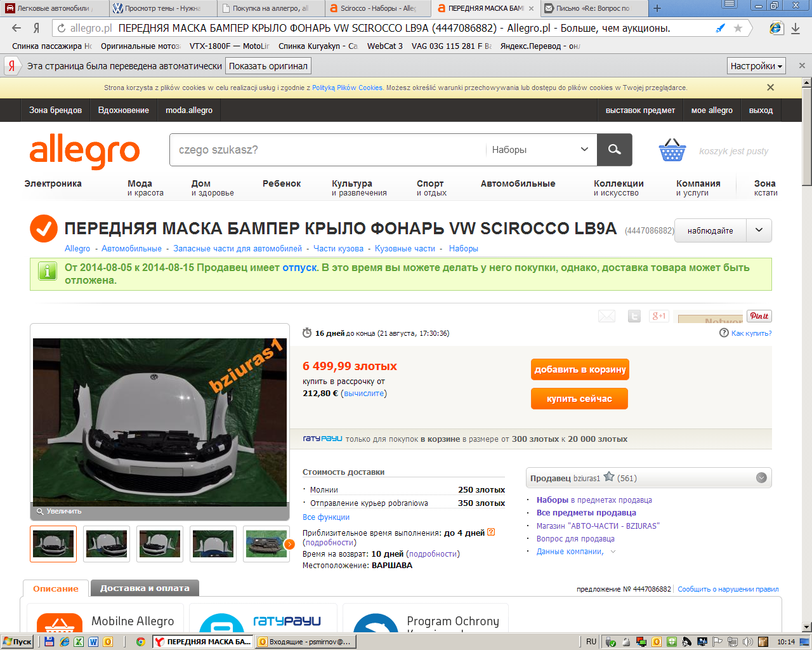Open translation Настройки dropdown

click(756, 66)
